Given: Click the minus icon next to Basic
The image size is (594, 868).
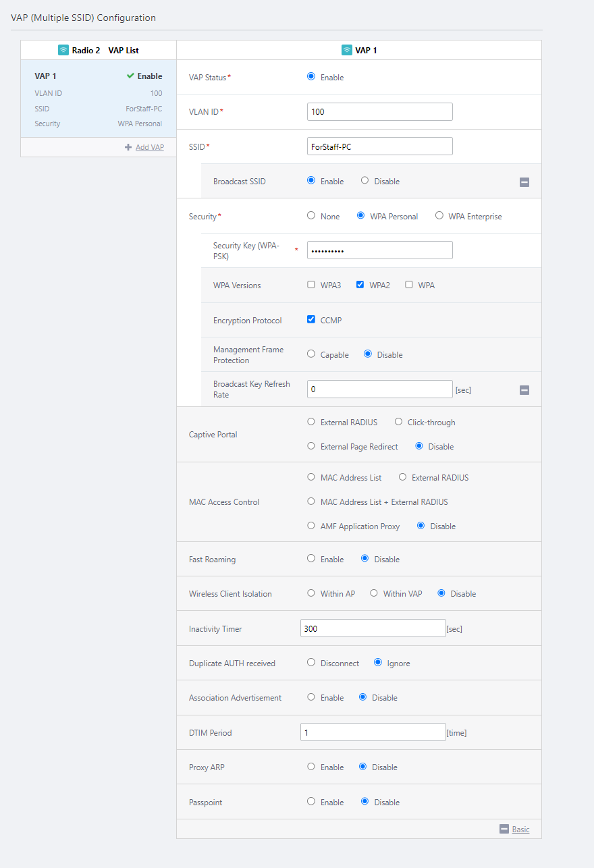Looking at the screenshot, I should (x=504, y=829).
